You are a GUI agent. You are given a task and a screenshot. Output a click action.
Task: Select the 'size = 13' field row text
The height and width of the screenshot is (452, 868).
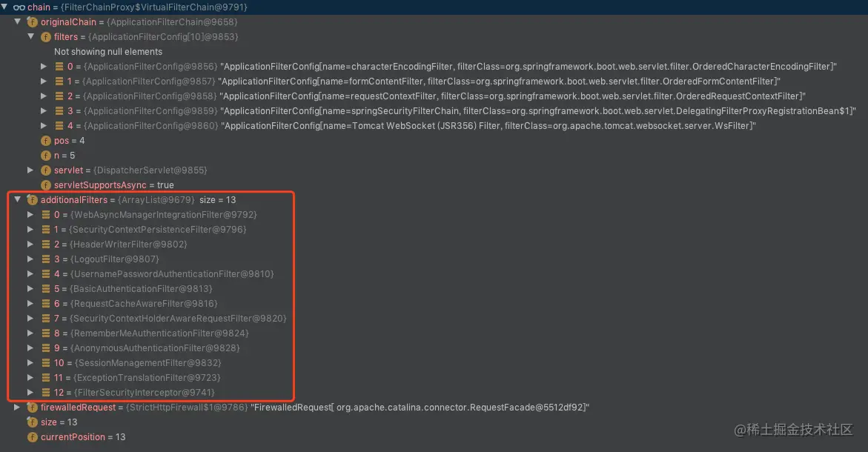click(59, 422)
